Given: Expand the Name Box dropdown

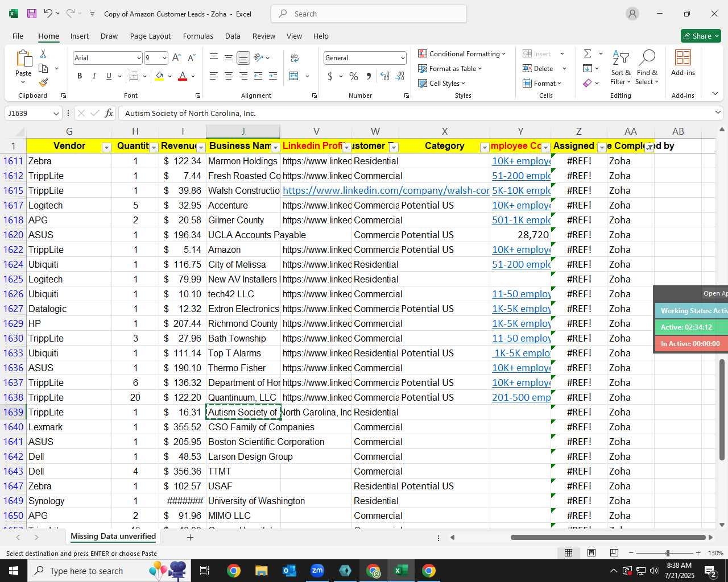Looking at the screenshot, I should pos(56,114).
